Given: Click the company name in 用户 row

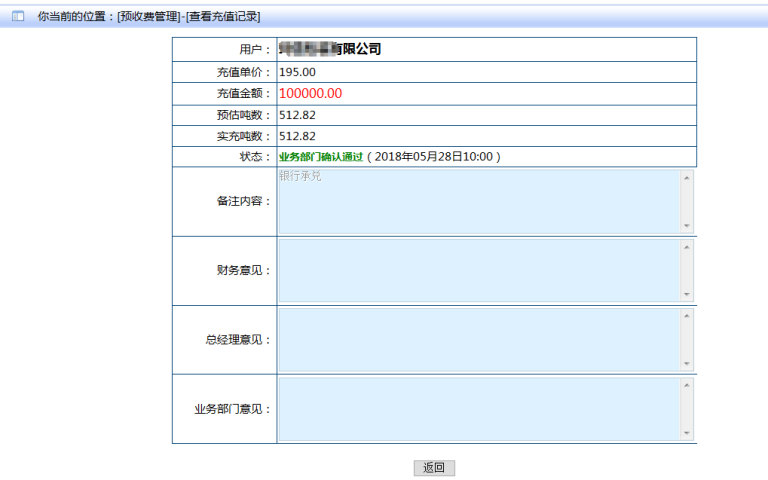Looking at the screenshot, I should tap(330, 49).
